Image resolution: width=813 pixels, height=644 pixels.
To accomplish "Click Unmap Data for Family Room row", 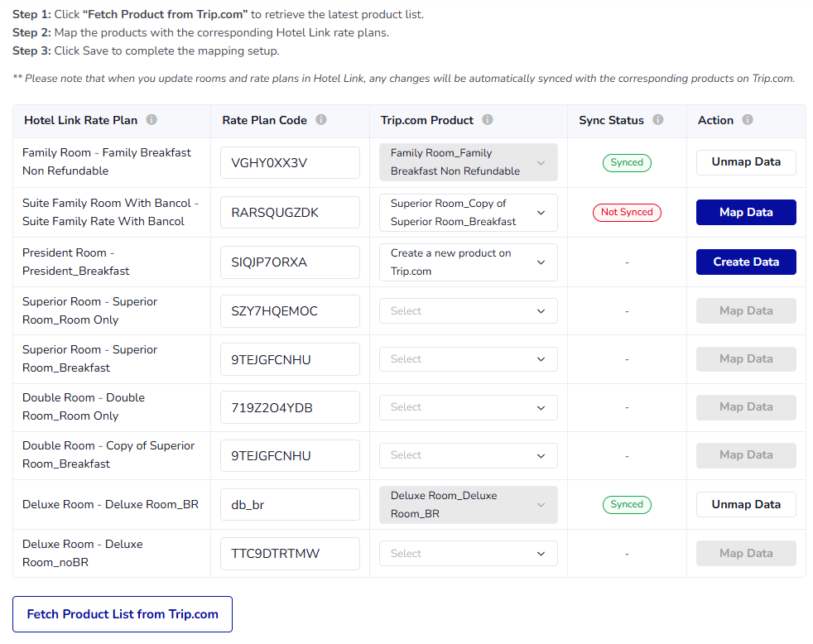I will [746, 162].
